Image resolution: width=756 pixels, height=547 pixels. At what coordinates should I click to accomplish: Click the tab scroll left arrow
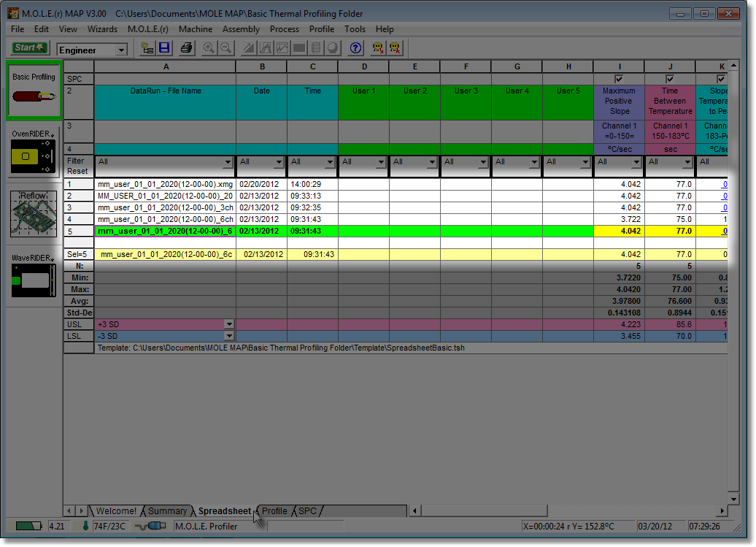[69, 510]
